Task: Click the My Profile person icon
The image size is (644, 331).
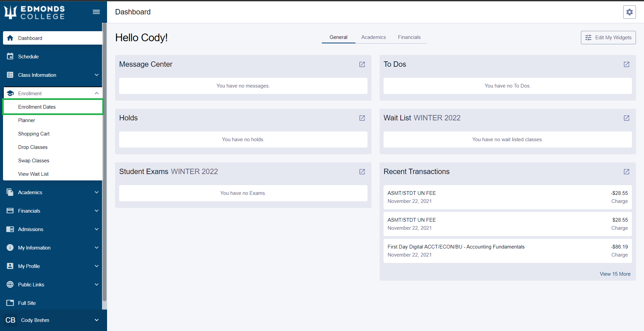Action: pos(10,266)
